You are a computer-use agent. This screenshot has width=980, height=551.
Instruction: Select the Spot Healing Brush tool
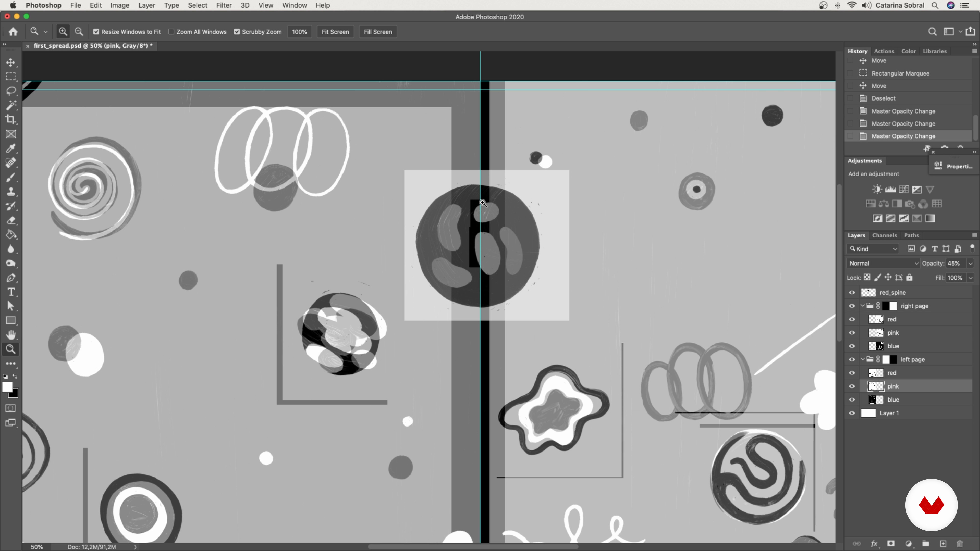point(11,163)
